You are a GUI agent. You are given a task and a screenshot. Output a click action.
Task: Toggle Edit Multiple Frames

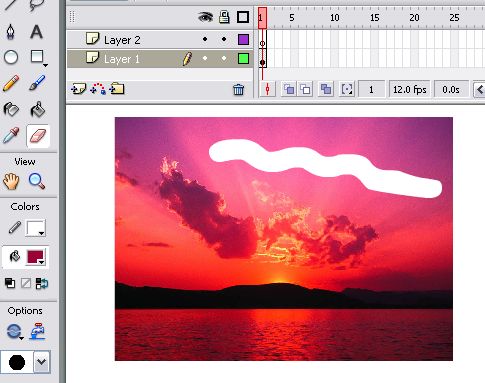tap(326, 89)
